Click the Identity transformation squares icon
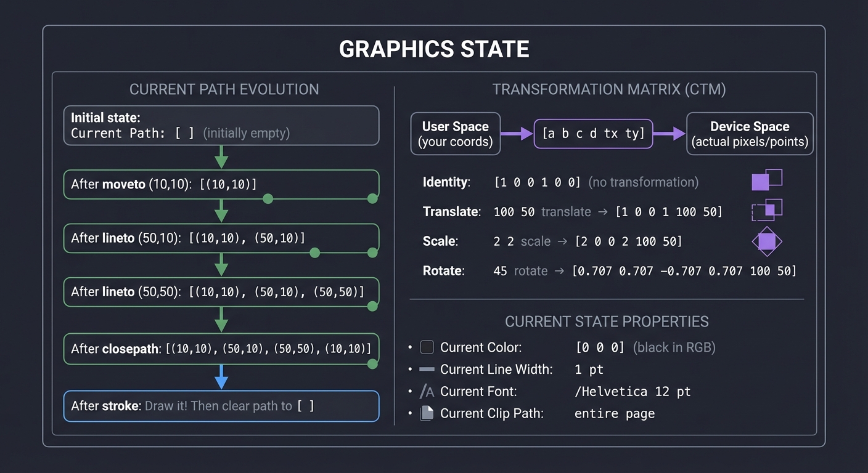This screenshot has width=868, height=473. point(766,180)
